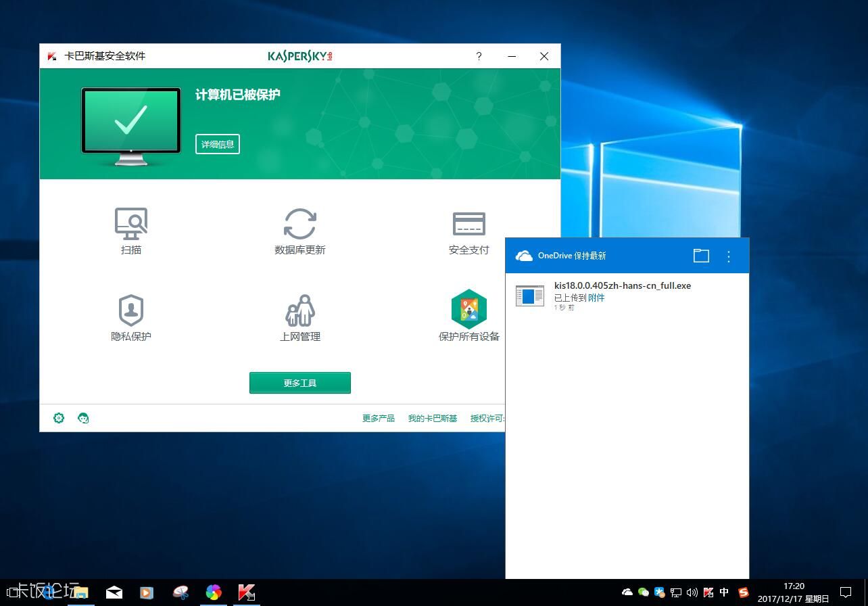868x606 pixels.
Task: Click Sogou input S icon in tray
Action: click(744, 592)
